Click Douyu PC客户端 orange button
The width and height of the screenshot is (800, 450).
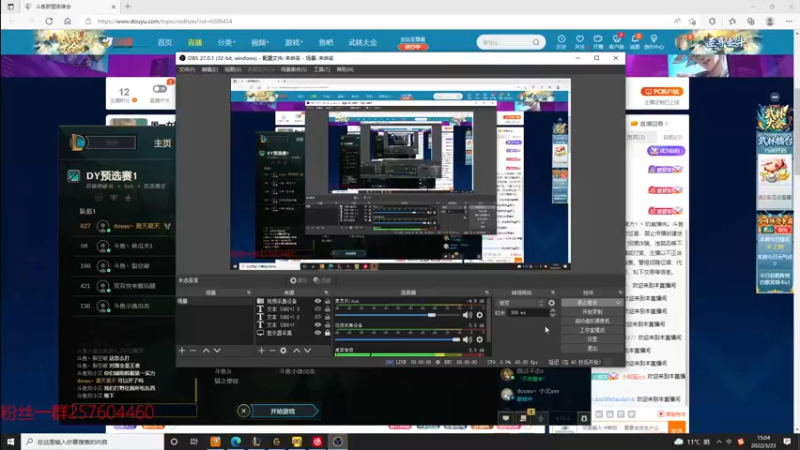[662, 91]
